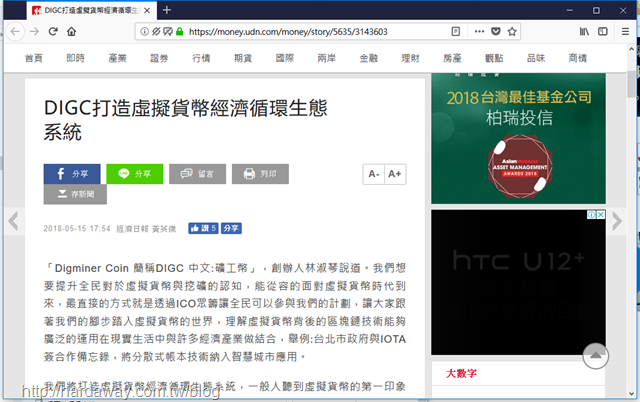Open page actions three-dot menu
The height and width of the screenshot is (402, 640).
[479, 31]
